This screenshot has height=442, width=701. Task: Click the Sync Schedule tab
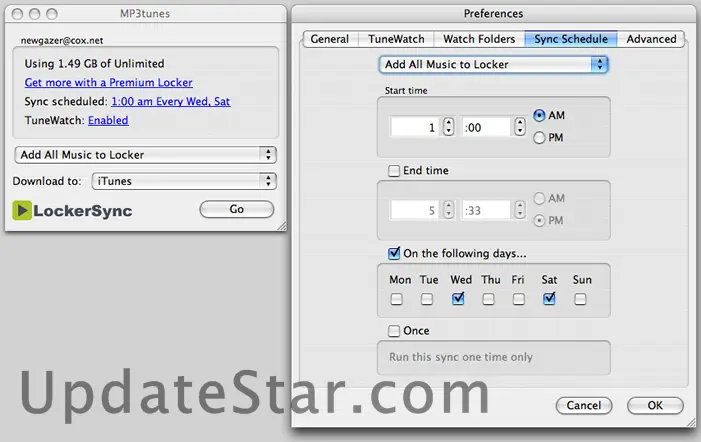571,39
